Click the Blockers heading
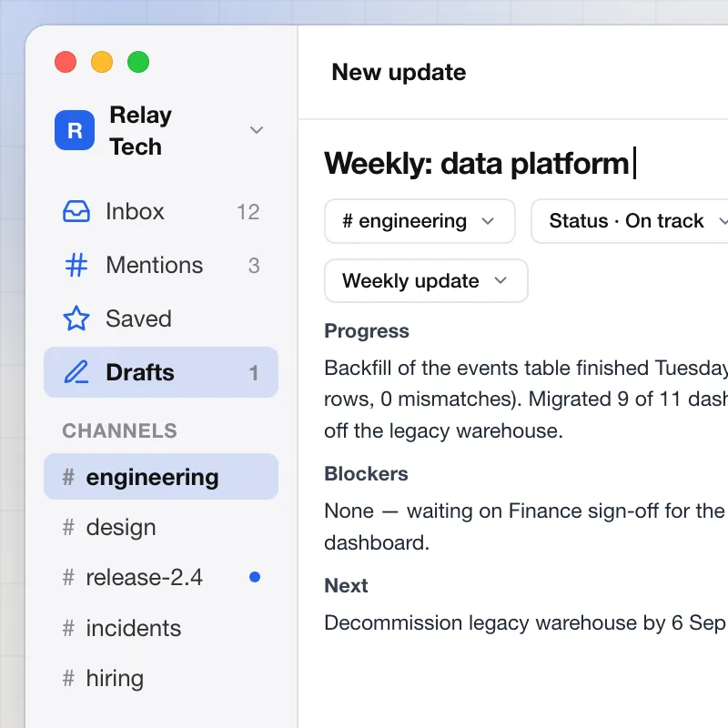Screen dimensions: 728x728 [367, 474]
